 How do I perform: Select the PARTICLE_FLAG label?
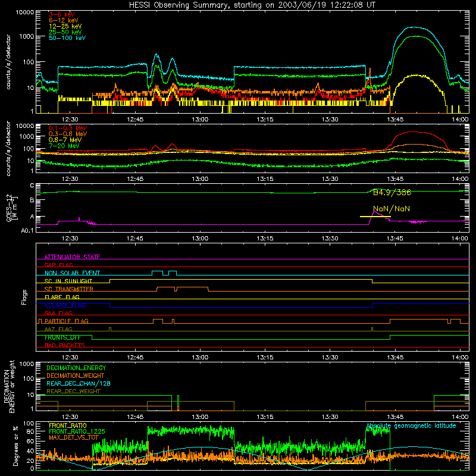(x=67, y=321)
